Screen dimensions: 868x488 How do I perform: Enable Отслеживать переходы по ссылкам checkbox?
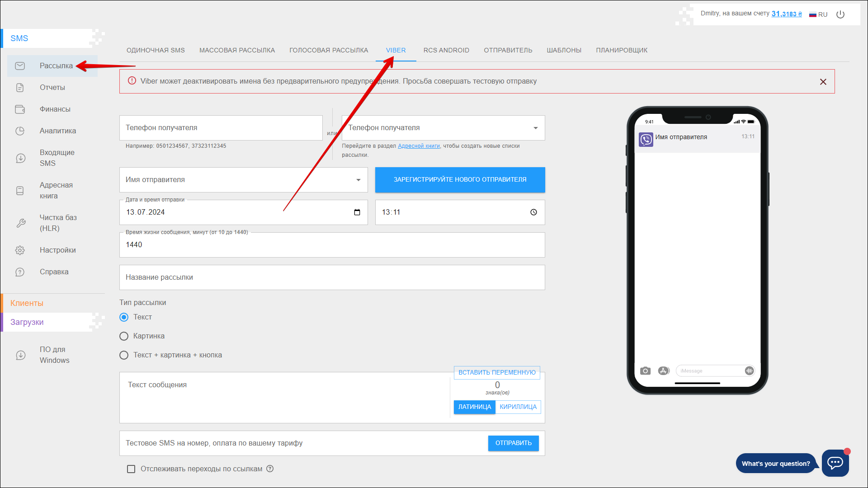pos(131,469)
